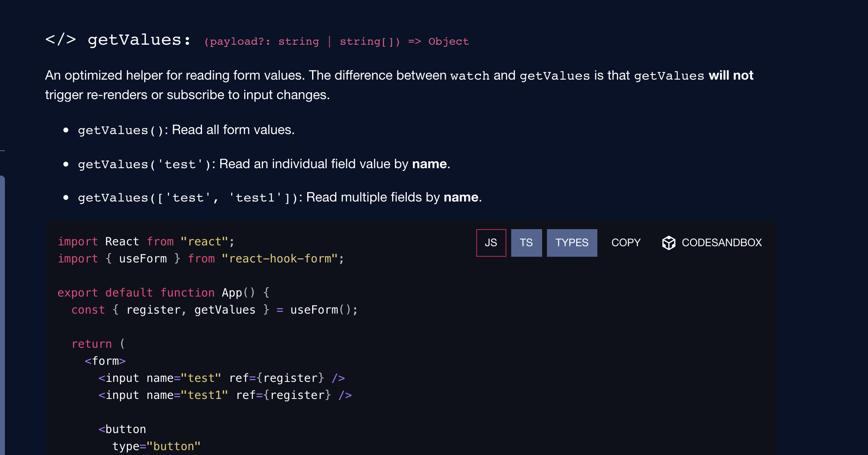Click the CodeSandbox cube icon
This screenshot has width=868, height=455.
[669, 243]
